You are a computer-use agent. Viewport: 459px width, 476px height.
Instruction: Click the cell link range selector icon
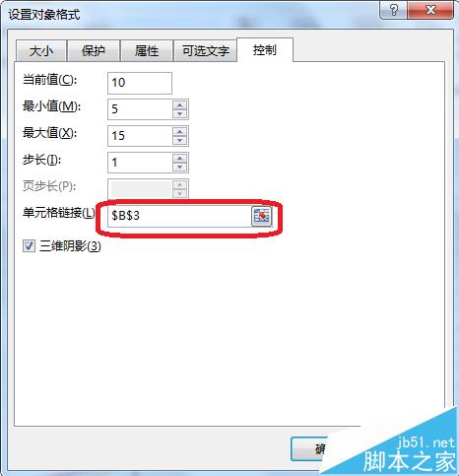coord(261,216)
